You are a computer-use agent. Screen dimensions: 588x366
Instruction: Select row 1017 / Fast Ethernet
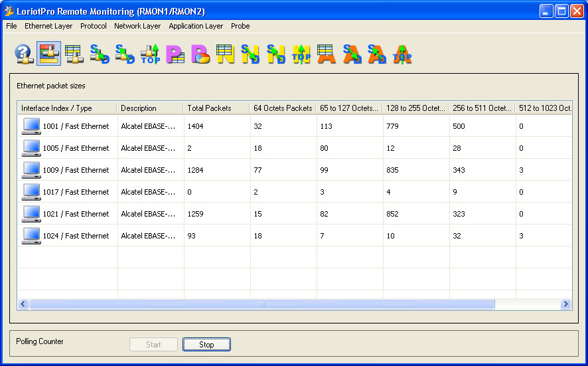(x=295, y=192)
